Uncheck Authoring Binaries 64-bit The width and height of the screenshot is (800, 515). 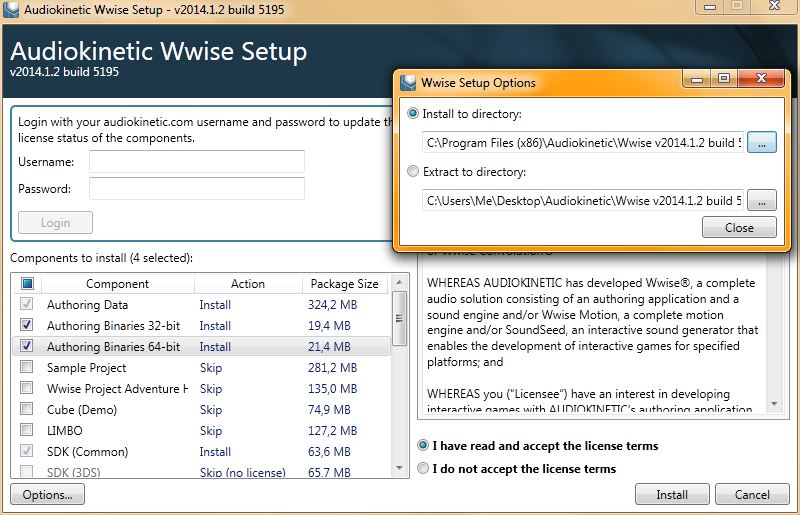click(27, 346)
